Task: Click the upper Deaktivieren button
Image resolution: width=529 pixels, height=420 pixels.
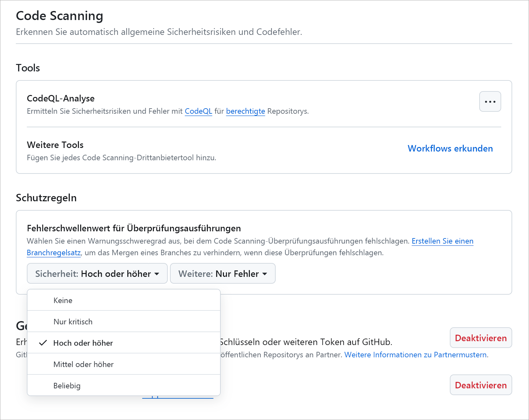Action: [481, 338]
